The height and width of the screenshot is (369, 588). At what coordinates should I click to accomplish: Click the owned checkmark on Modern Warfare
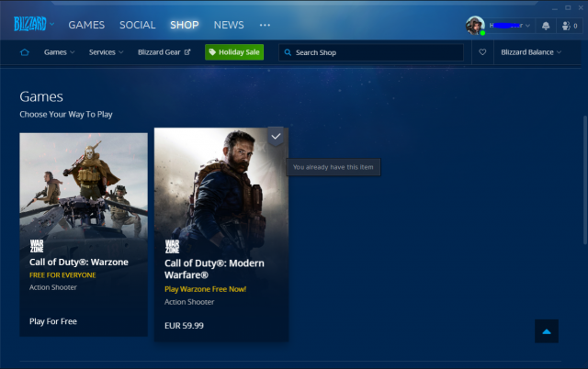point(277,137)
